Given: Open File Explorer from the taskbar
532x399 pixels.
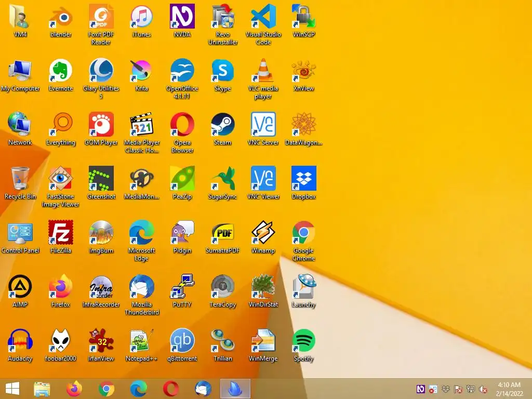Looking at the screenshot, I should (42, 389).
